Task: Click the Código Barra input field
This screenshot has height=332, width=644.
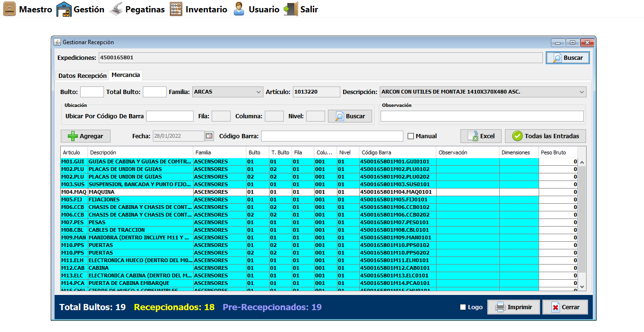Action: coord(332,136)
